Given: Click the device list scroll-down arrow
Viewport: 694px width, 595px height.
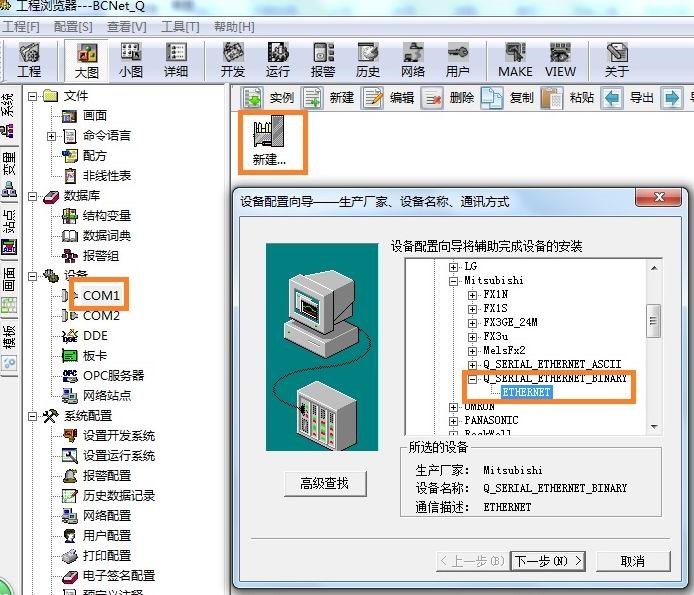Looking at the screenshot, I should click(654, 427).
